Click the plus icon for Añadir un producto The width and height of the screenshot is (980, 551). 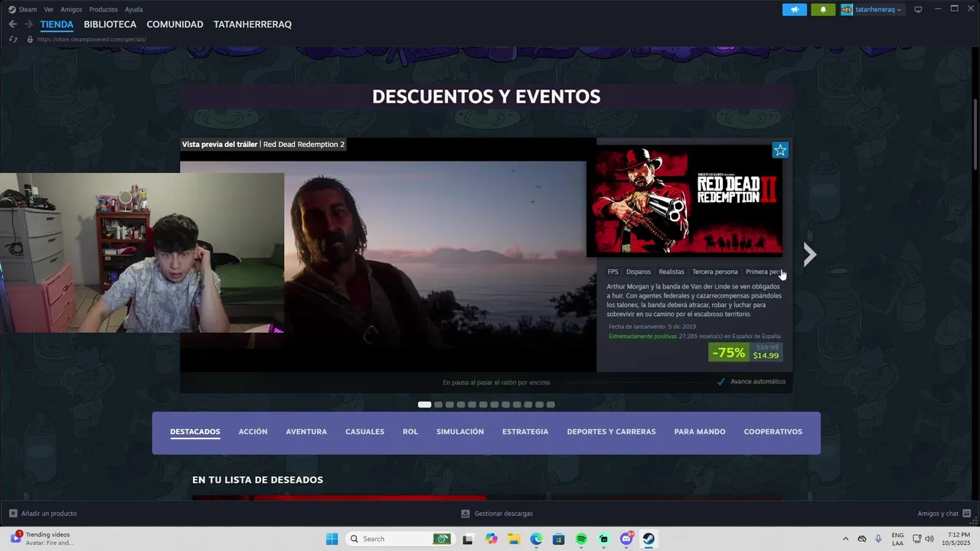pyautogui.click(x=13, y=514)
